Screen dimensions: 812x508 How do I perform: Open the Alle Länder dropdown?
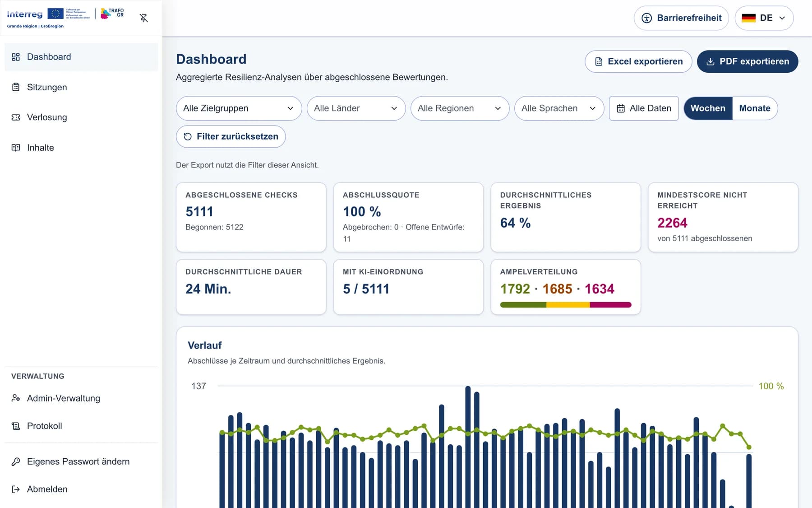pos(356,108)
